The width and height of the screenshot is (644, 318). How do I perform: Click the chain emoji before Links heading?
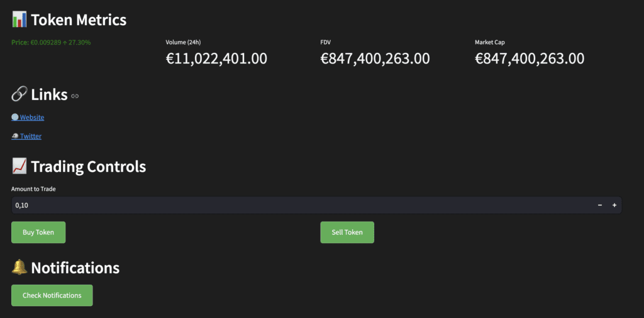coord(19,94)
